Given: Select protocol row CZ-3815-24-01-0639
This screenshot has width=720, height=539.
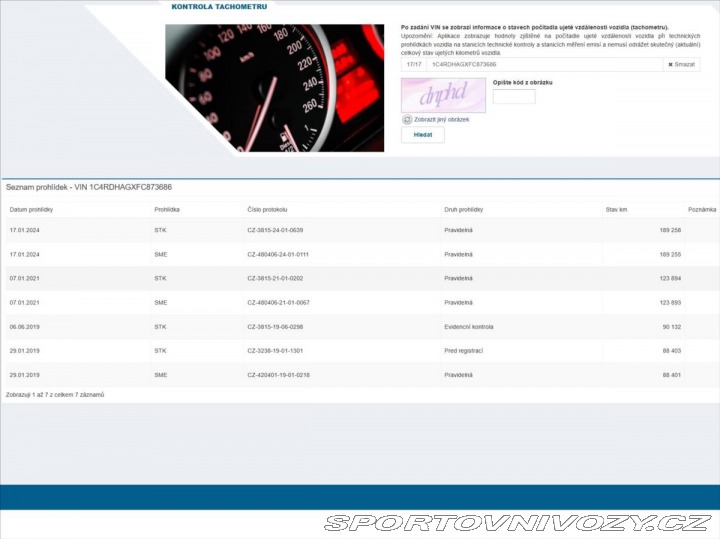Looking at the screenshot, I should (x=275, y=230).
